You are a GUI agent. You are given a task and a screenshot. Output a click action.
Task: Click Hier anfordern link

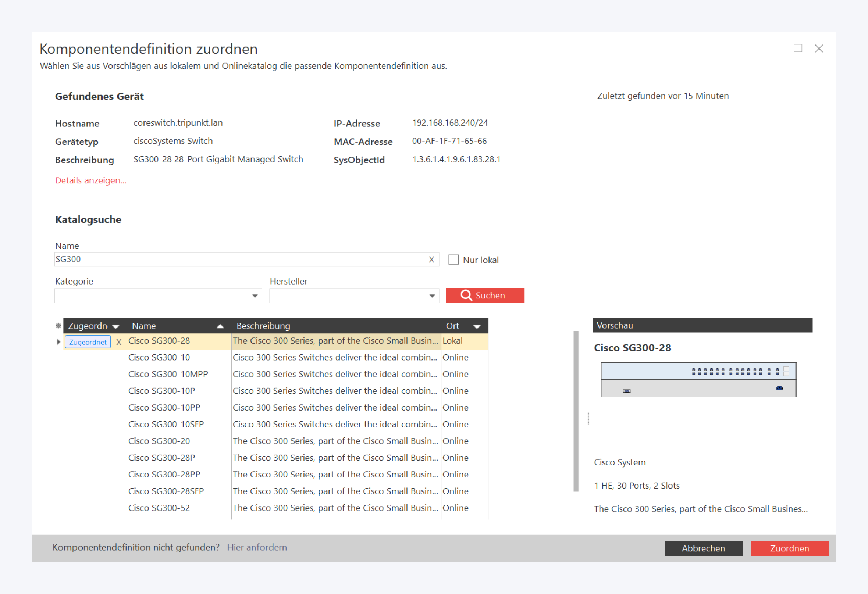click(x=257, y=547)
